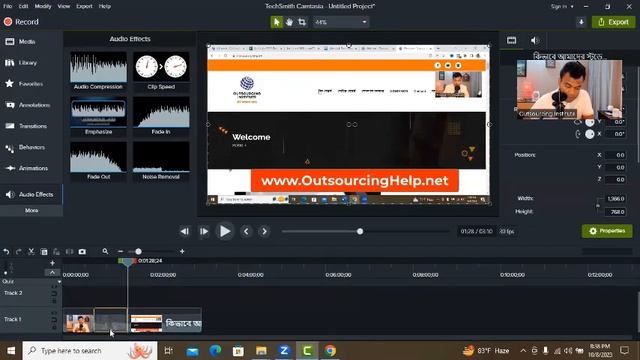The width and height of the screenshot is (640, 360).
Task: Open the Sign in dropdown
Action: click(562, 7)
